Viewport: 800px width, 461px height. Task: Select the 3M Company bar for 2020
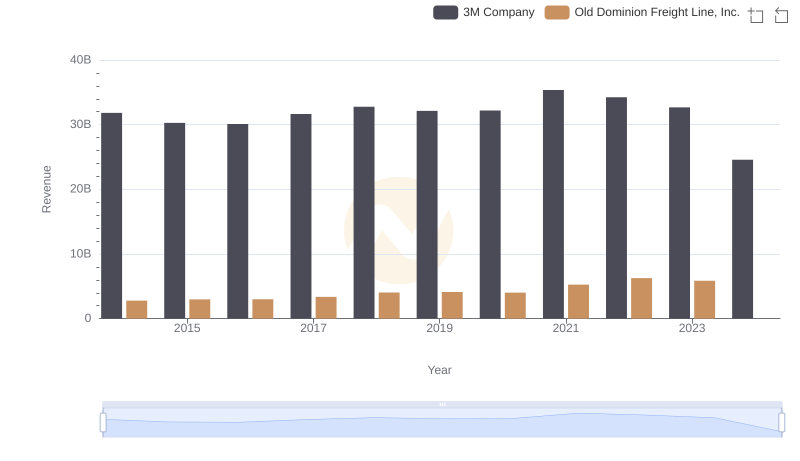pyautogui.click(x=490, y=214)
